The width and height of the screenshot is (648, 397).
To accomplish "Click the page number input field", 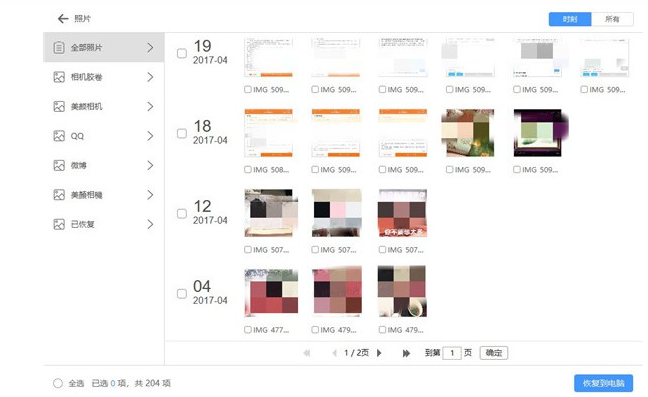I will pos(452,353).
